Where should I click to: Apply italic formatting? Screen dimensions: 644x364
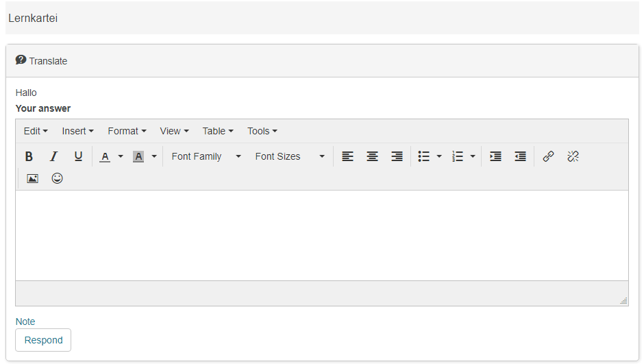[x=53, y=156]
